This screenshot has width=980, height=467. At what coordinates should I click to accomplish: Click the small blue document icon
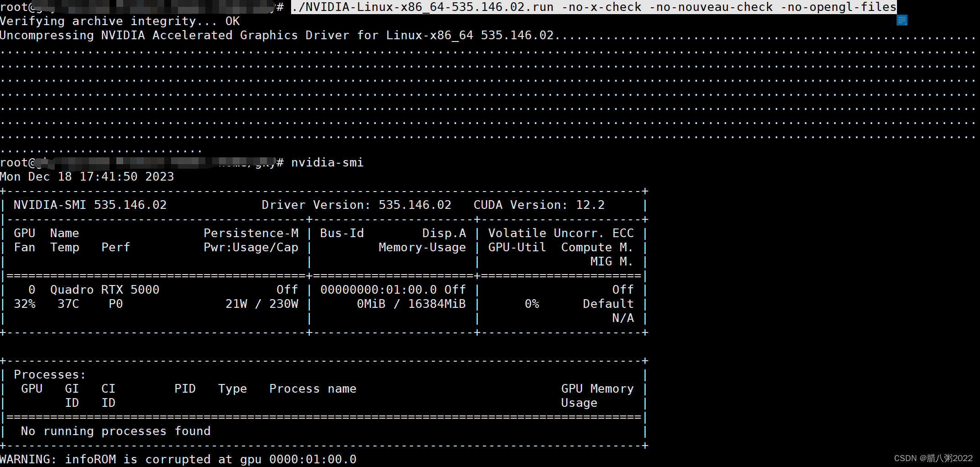[902, 20]
